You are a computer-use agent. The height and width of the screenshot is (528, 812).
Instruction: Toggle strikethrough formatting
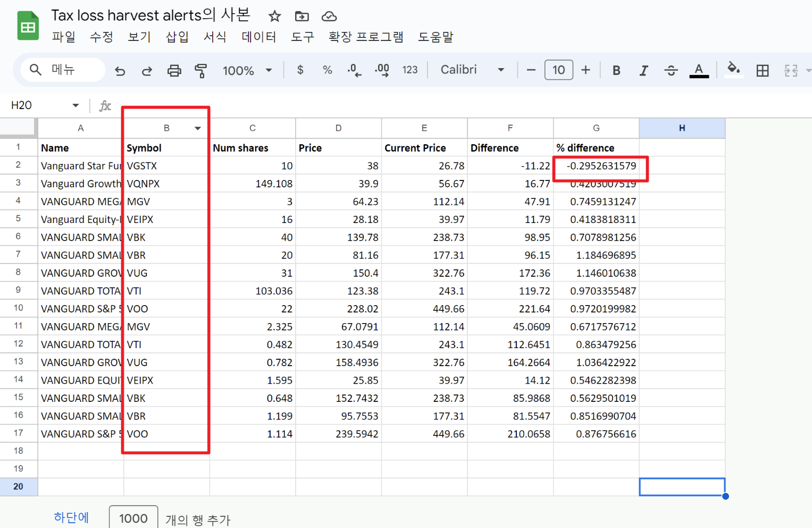point(671,70)
